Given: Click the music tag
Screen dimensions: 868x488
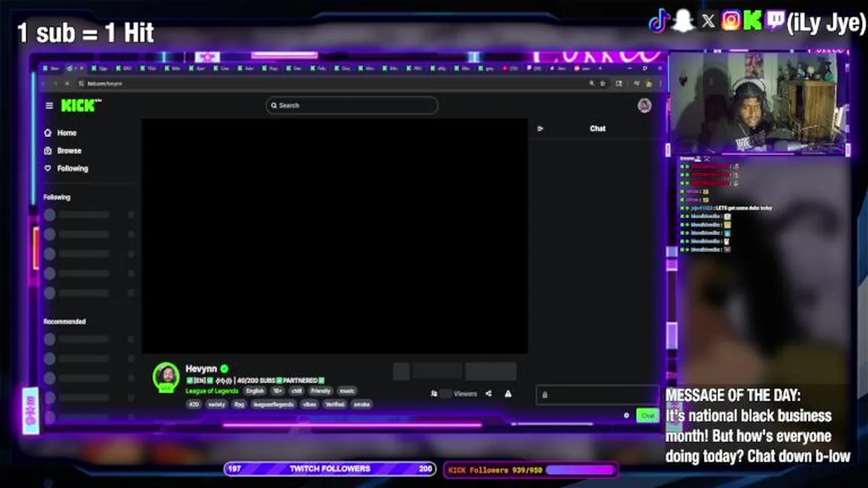Looking at the screenshot, I should pos(347,391).
